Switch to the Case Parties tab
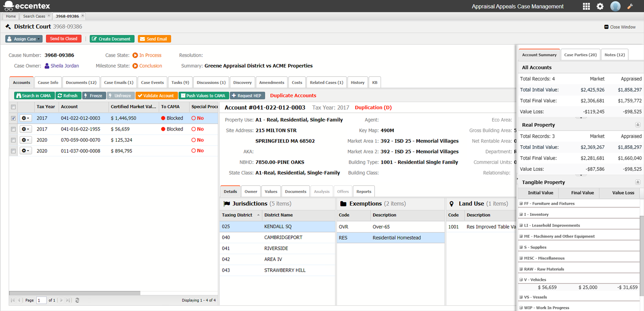This screenshot has width=644, height=311. click(x=580, y=55)
